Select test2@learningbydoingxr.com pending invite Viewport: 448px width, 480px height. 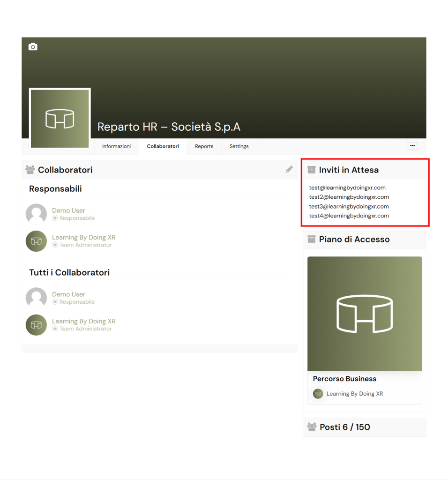coord(349,197)
